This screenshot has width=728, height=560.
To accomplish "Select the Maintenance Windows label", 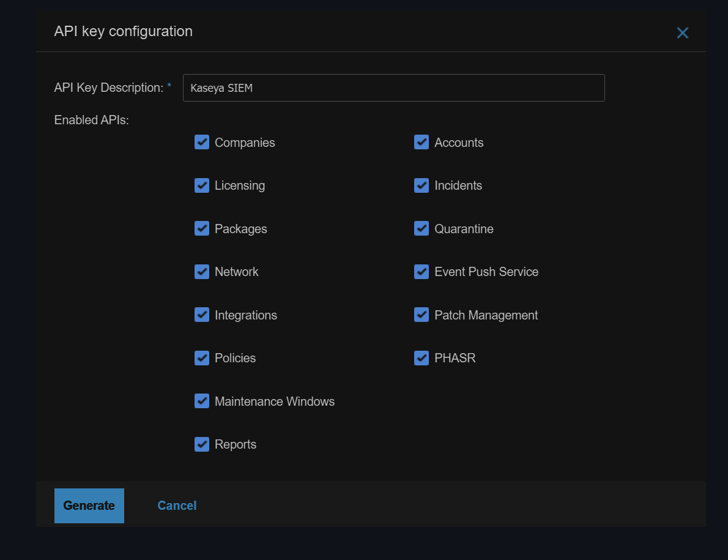I will point(275,401).
